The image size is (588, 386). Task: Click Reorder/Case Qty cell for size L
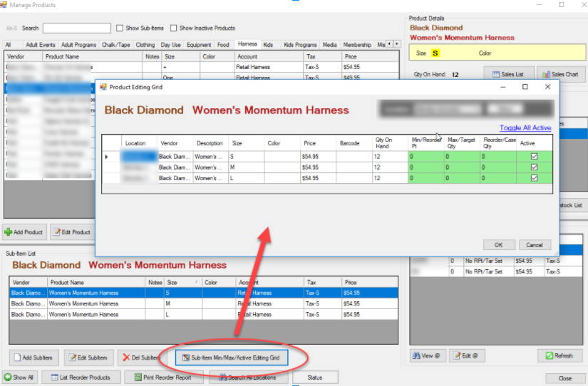498,178
